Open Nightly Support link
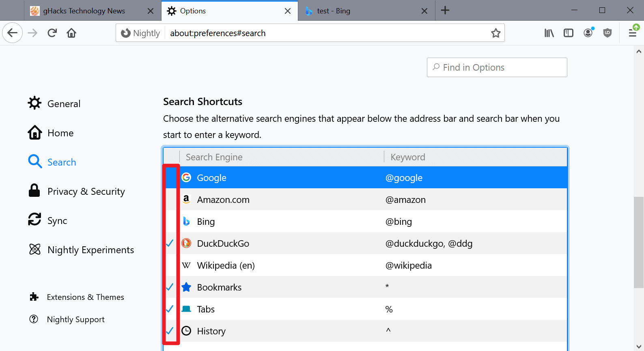The height and width of the screenshot is (351, 644). pos(67,319)
